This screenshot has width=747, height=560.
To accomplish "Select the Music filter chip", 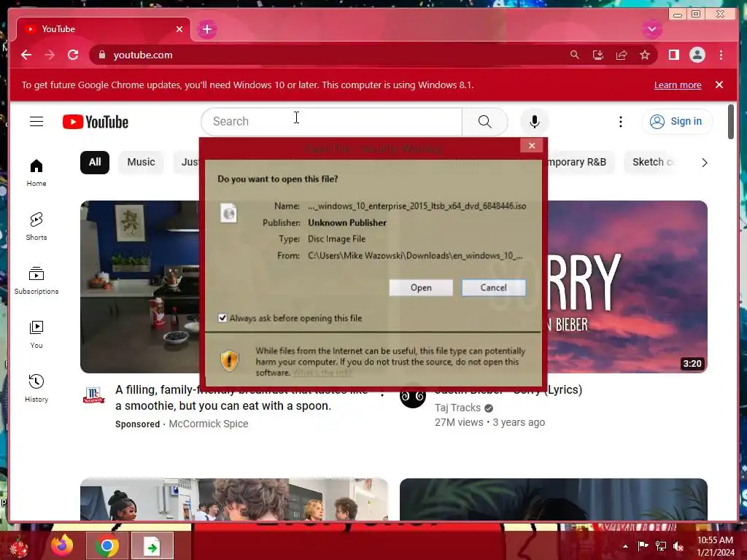I will tap(141, 162).
